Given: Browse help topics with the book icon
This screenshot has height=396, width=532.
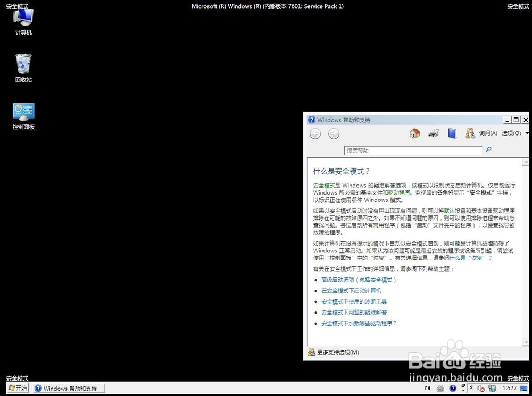Looking at the screenshot, I should (452, 133).
